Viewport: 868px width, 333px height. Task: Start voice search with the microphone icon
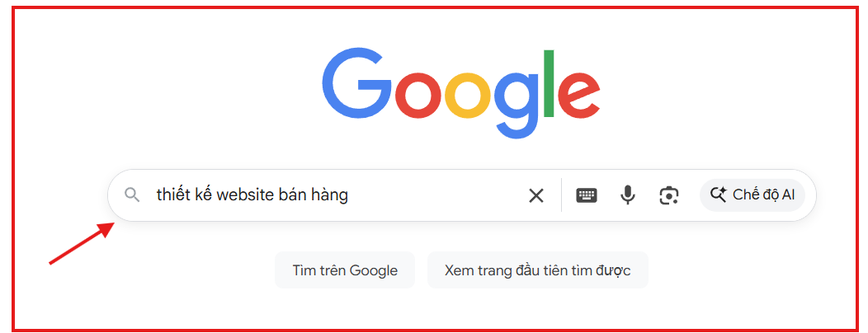click(628, 195)
